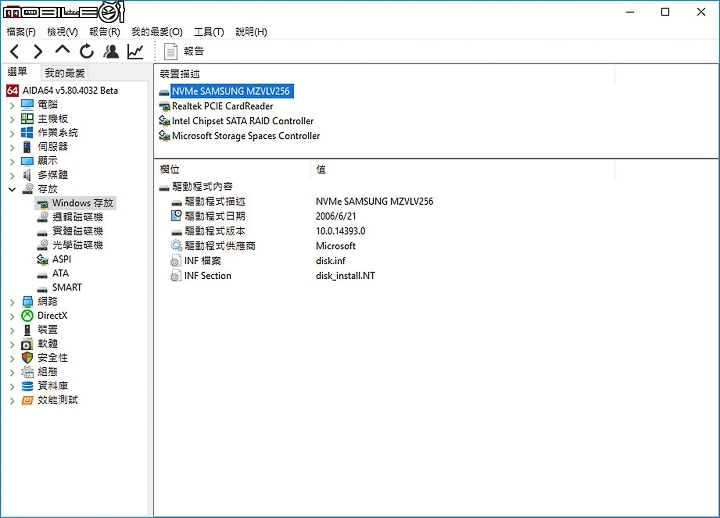Expand the 網路 tree node

click(x=12, y=302)
